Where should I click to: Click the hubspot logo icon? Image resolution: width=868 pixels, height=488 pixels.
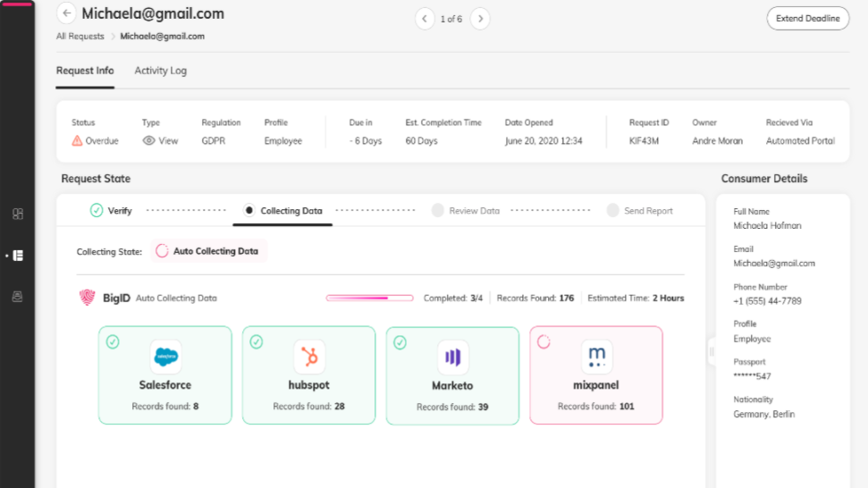tap(309, 357)
